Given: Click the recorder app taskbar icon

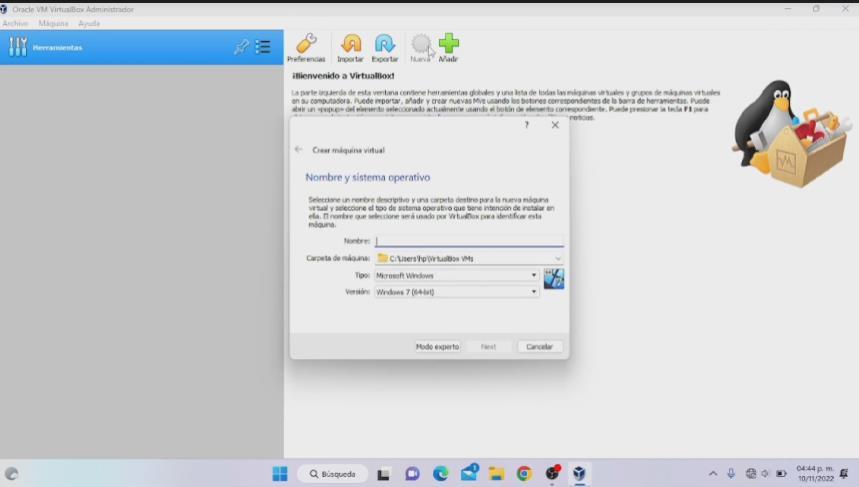Looking at the screenshot, I should (x=552, y=473).
